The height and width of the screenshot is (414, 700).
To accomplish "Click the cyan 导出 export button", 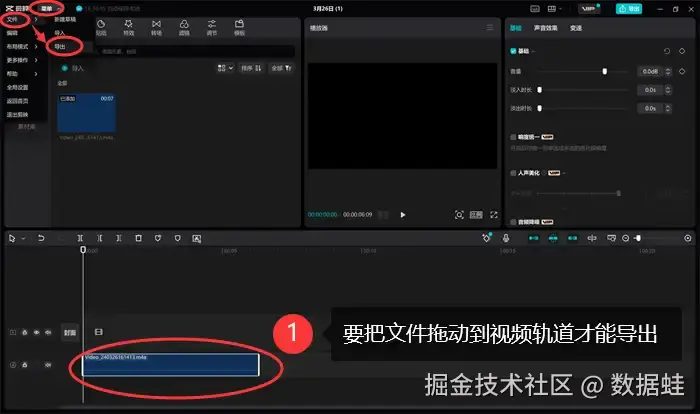I will click(629, 9).
